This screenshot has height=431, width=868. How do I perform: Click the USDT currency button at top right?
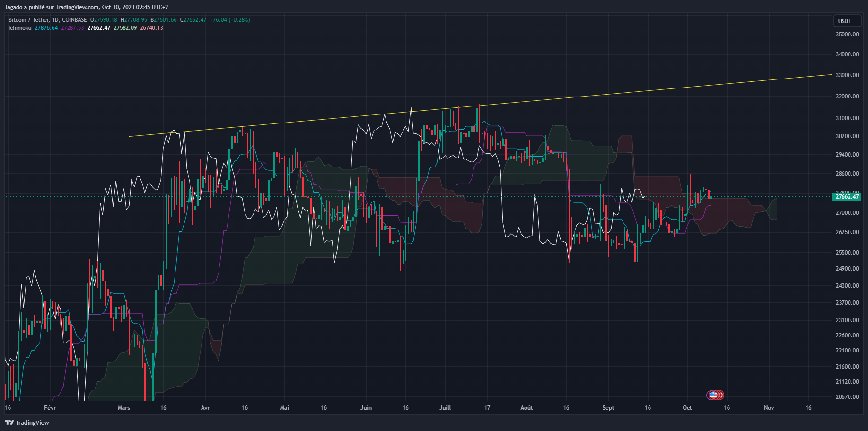click(847, 21)
